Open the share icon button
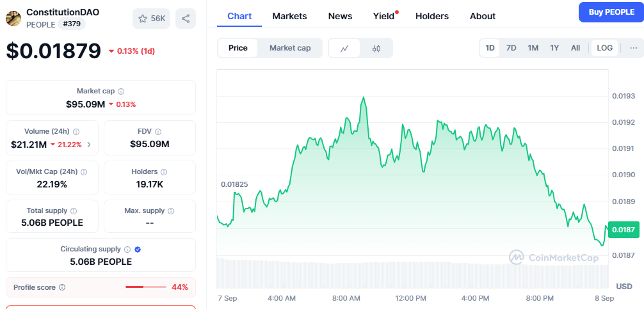 click(186, 19)
